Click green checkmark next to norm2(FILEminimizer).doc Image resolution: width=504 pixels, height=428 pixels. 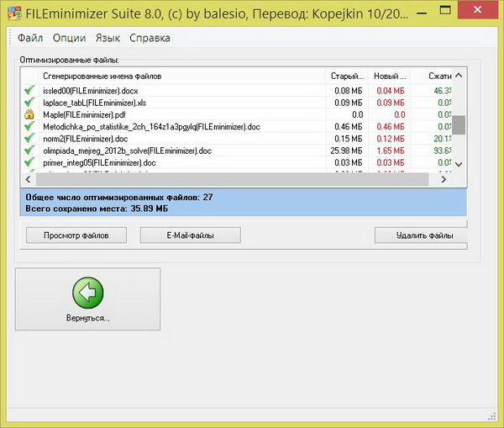click(x=29, y=139)
